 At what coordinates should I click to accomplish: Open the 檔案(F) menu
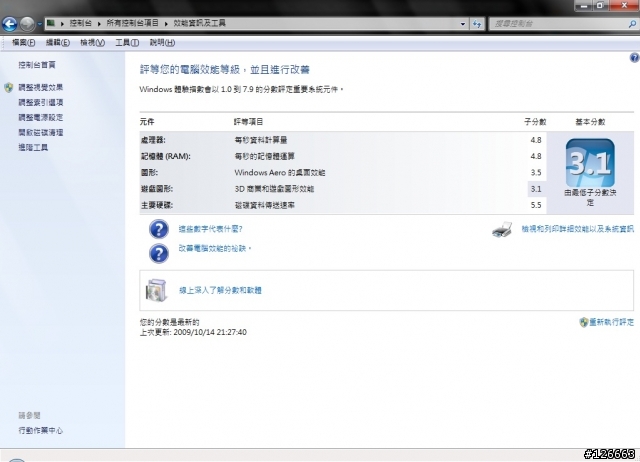23,42
